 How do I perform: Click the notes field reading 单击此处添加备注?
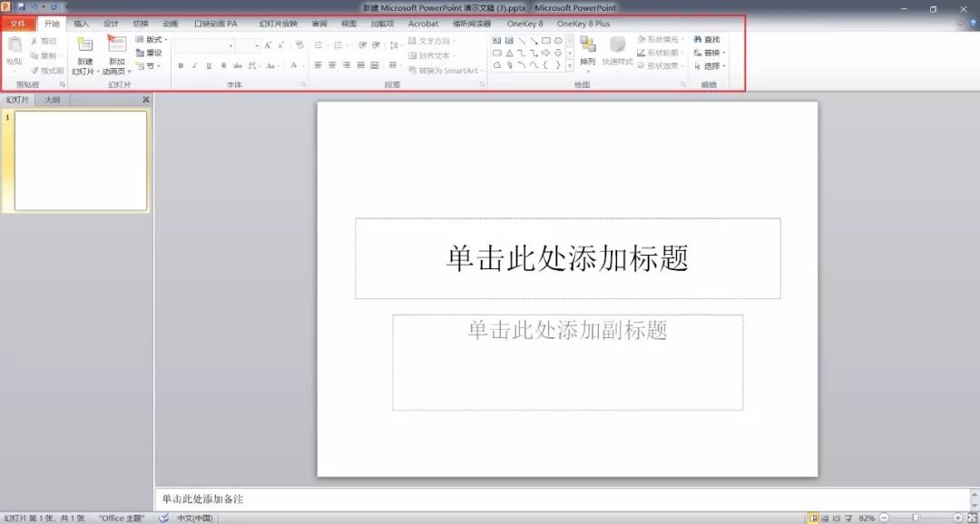click(363, 499)
